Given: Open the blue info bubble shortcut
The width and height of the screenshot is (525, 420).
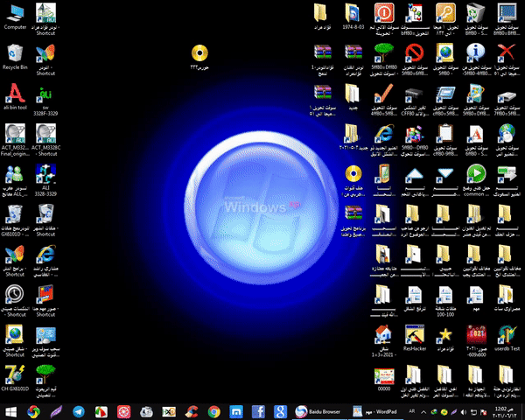Looking at the screenshot, I should (476, 59).
